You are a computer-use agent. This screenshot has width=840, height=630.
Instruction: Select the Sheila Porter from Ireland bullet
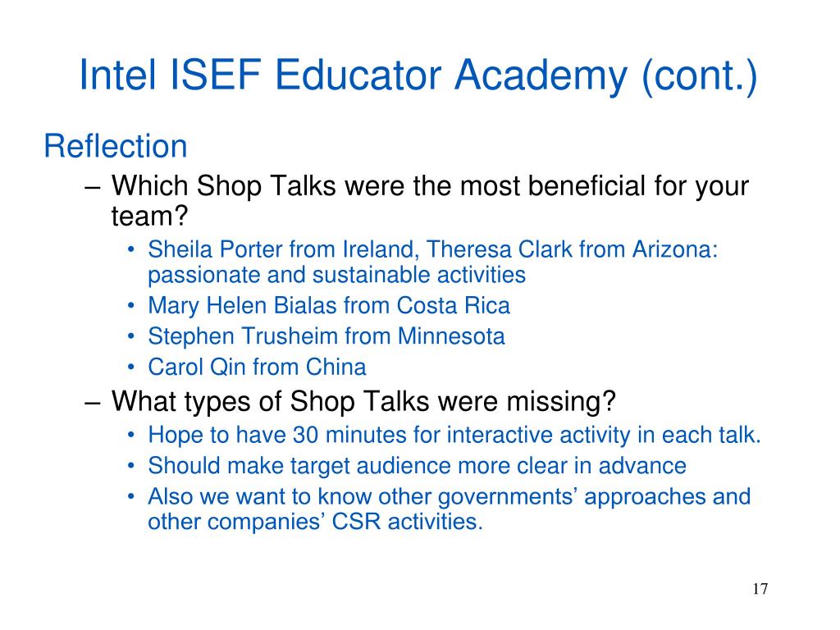coord(433,262)
